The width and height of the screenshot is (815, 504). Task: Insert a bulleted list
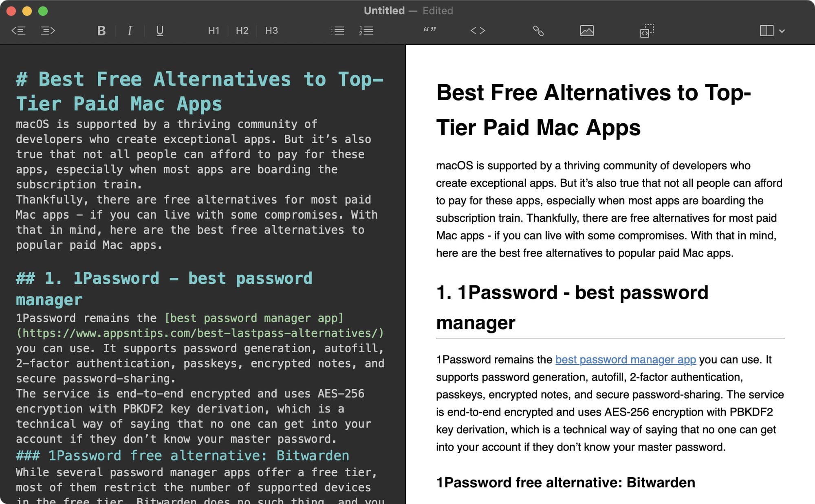coord(338,31)
